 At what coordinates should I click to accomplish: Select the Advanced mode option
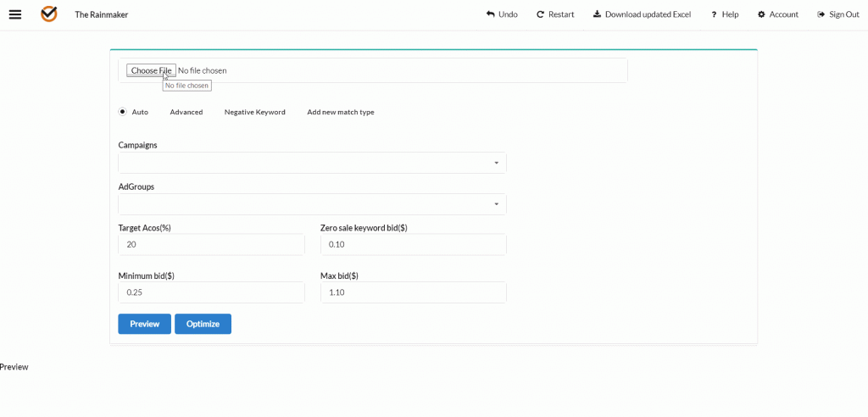(x=186, y=112)
